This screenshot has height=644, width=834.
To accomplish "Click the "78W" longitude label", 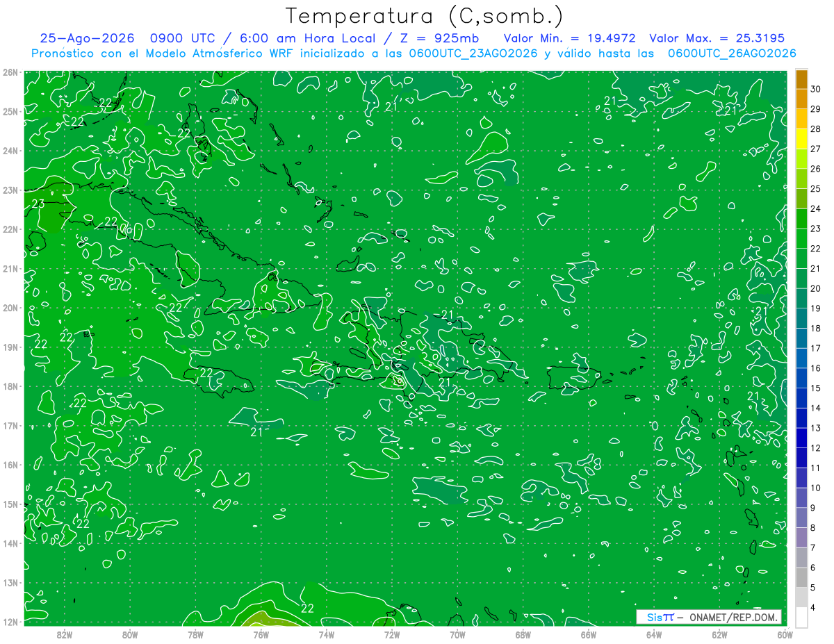I will tap(195, 634).
